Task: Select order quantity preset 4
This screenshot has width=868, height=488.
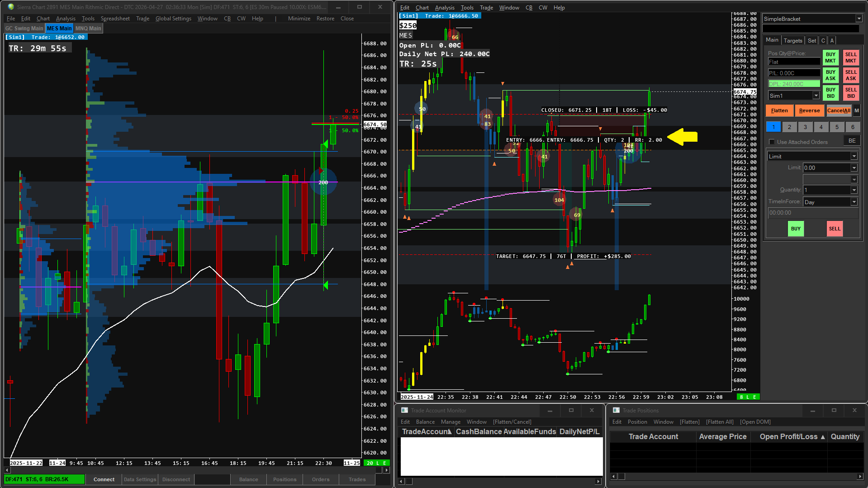Action: click(x=821, y=127)
